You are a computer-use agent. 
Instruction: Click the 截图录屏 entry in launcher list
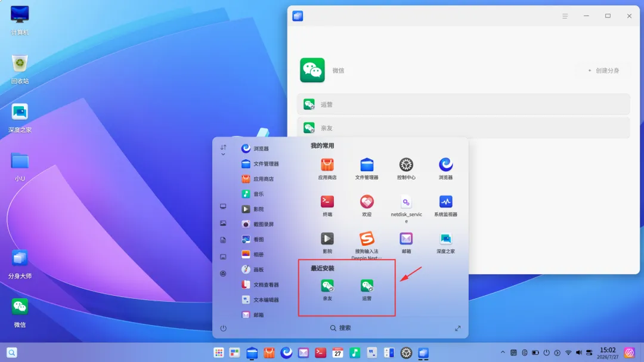coord(258,224)
